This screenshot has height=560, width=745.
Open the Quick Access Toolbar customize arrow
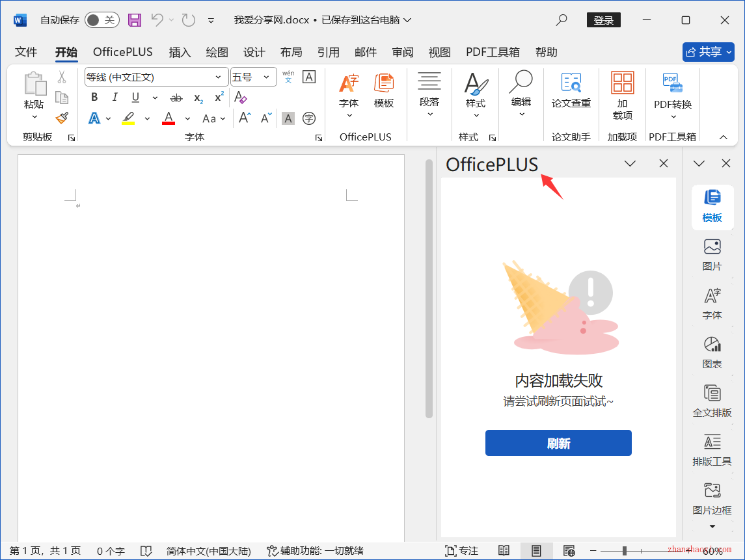211,20
